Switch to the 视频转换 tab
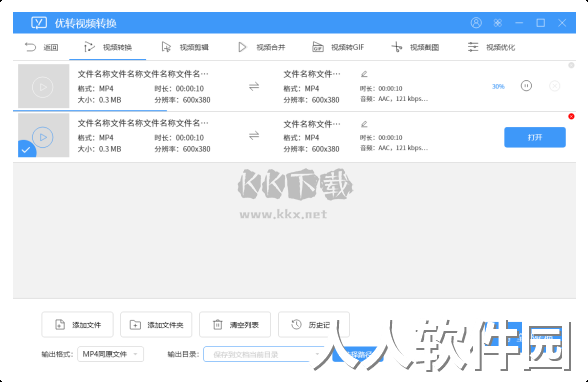The image size is (588, 382). [x=108, y=47]
